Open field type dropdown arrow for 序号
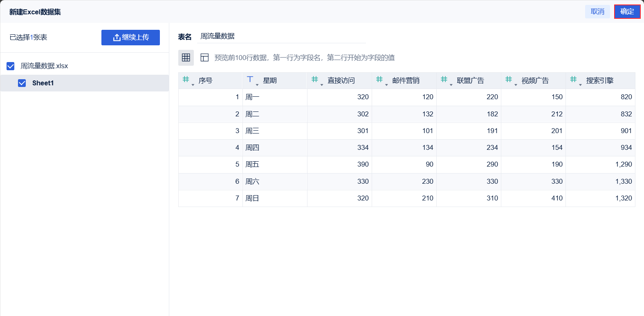Viewport: 644px width, 316px height. (x=193, y=85)
